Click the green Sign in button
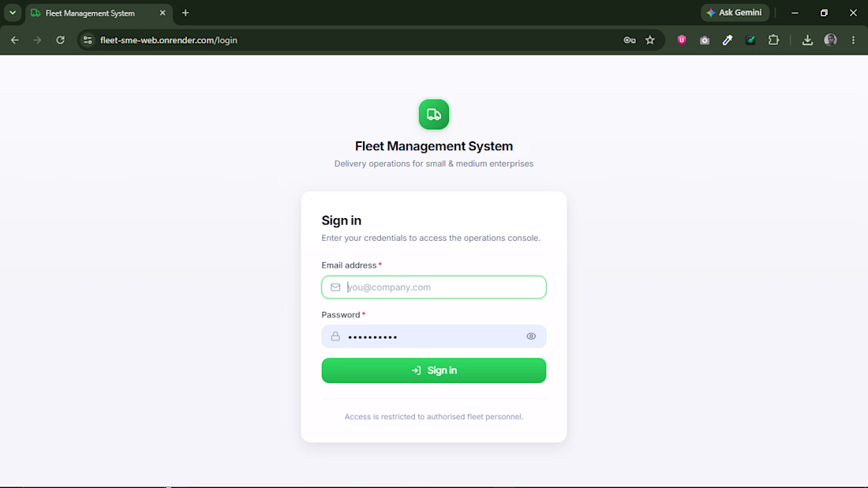The image size is (868, 488). pyautogui.click(x=433, y=370)
